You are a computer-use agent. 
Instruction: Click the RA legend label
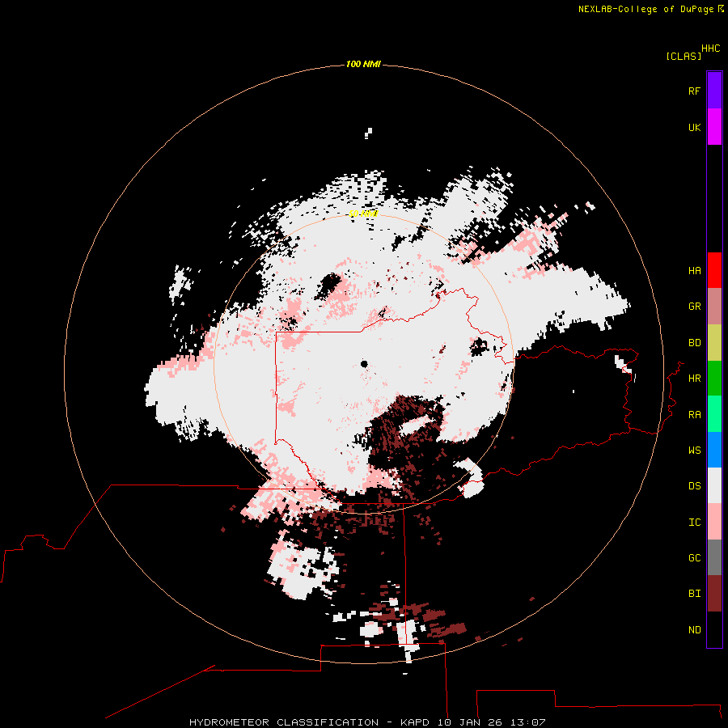694,415
